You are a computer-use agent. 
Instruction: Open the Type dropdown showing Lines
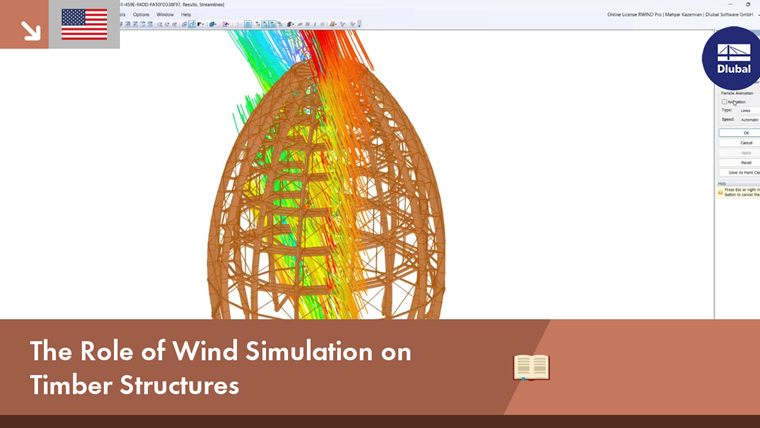tap(749, 111)
